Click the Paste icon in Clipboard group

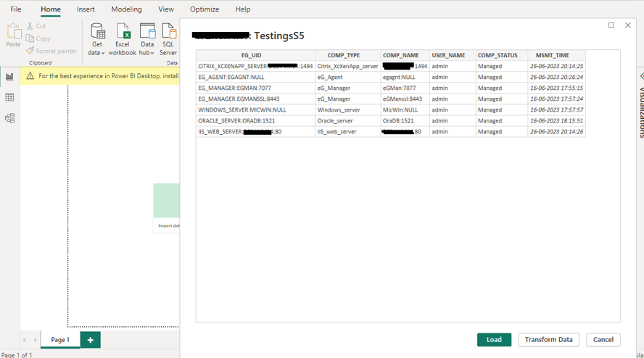tap(13, 31)
